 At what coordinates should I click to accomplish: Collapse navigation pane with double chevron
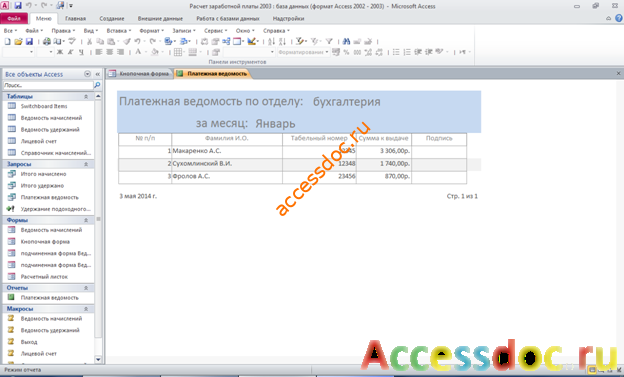(x=98, y=74)
